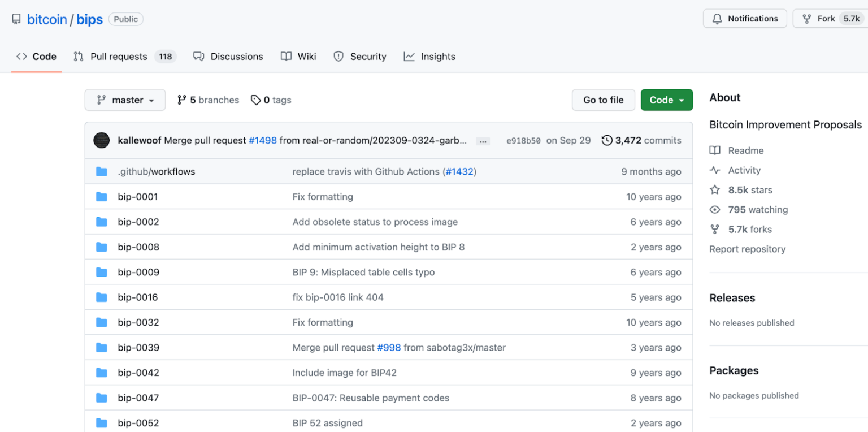
Task: Open the Discussions tab
Action: (228, 57)
